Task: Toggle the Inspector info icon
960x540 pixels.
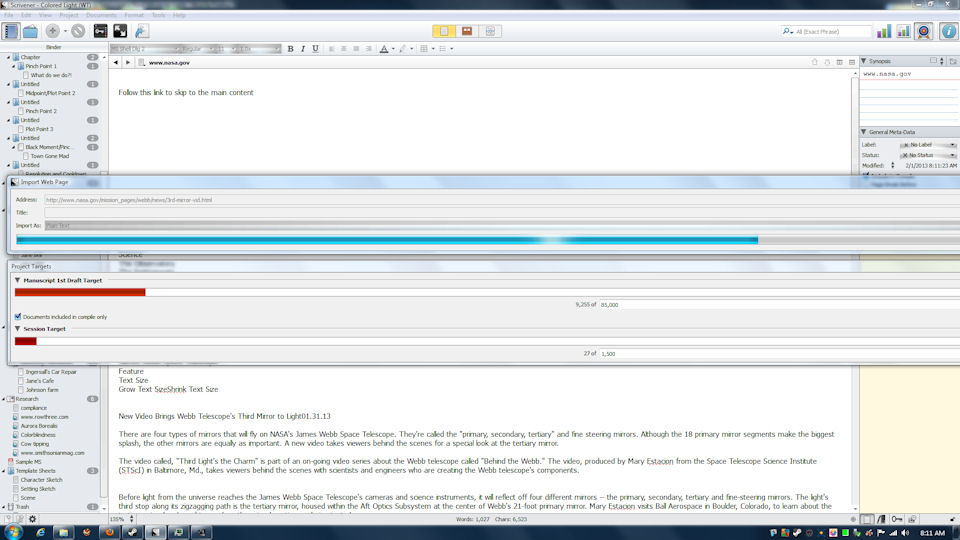Action: [948, 31]
